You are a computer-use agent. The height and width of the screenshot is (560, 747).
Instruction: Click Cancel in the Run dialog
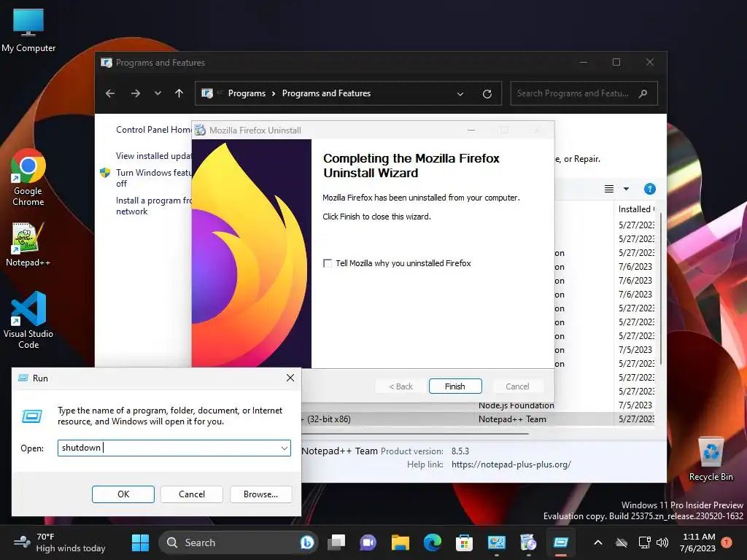point(192,494)
